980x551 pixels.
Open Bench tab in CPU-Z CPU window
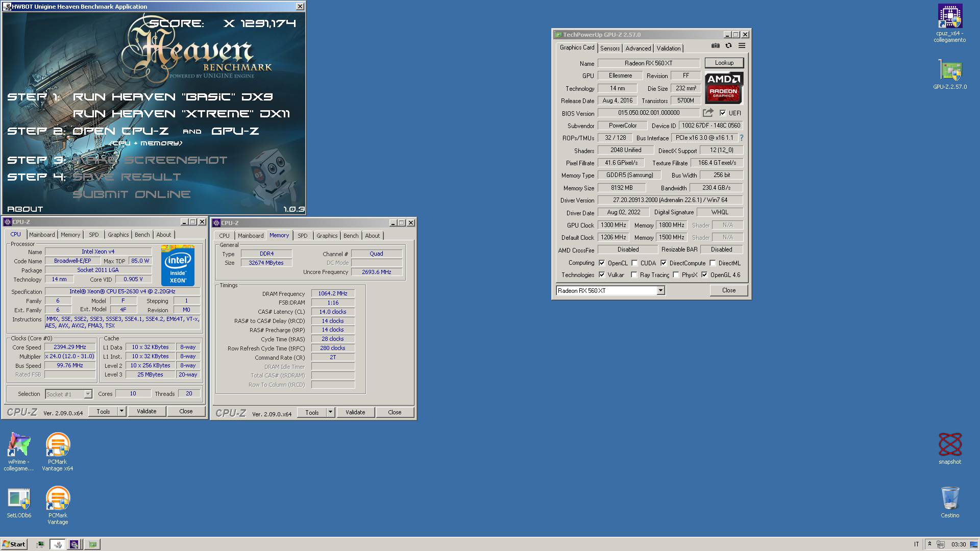pyautogui.click(x=142, y=235)
